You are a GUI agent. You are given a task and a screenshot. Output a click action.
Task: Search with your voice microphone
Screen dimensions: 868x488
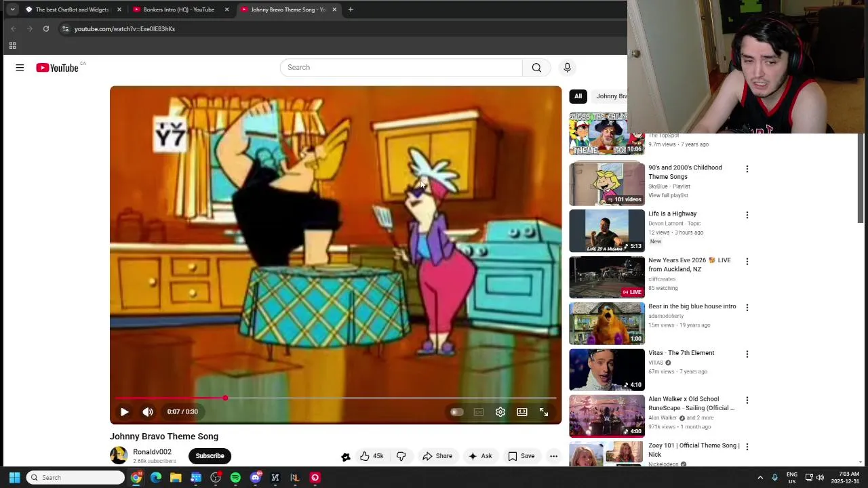tap(568, 67)
